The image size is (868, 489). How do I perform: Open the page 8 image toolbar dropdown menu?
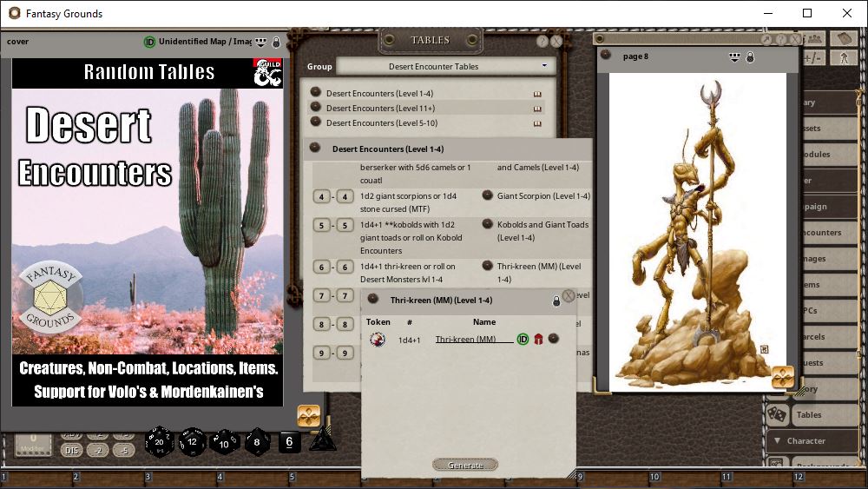[734, 57]
